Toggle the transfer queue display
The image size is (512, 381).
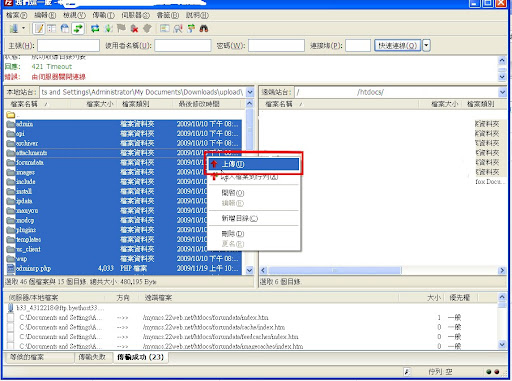(78, 29)
